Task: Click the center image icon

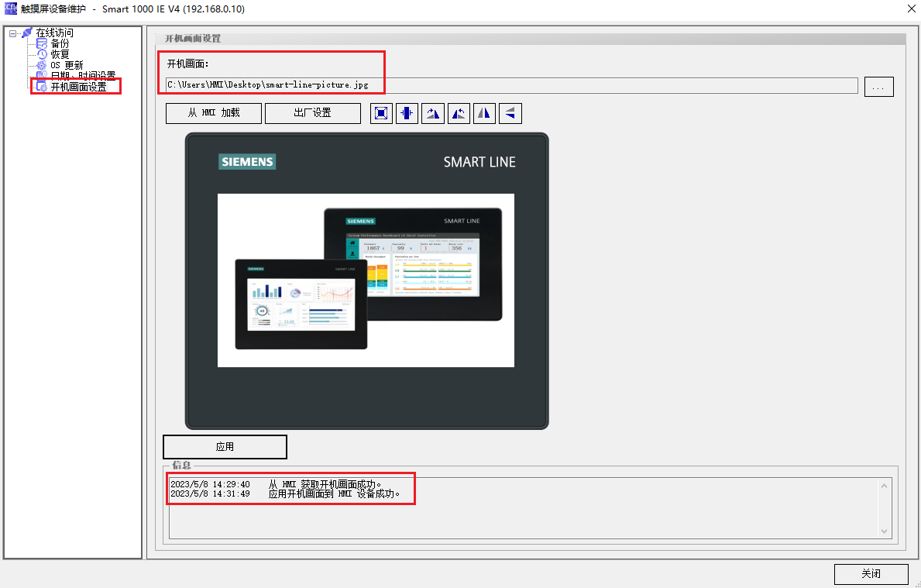Action: point(407,113)
